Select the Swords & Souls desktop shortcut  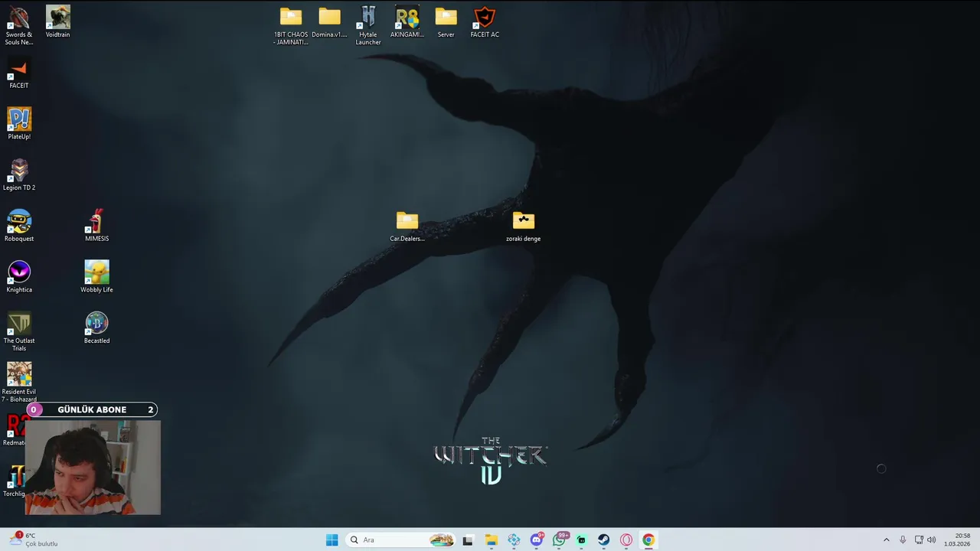[x=19, y=25]
